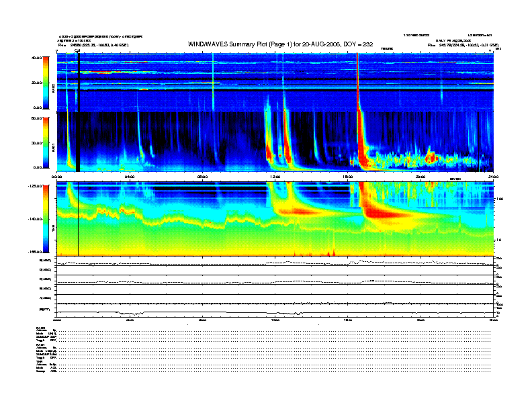Click the -125.00 tick on TNR color scale
Image resolution: width=532 pixels, height=411 pixels.
point(35,186)
